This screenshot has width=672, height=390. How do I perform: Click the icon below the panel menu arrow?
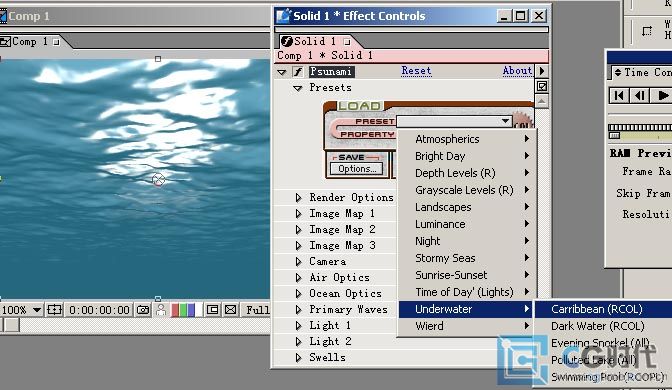tap(542, 87)
